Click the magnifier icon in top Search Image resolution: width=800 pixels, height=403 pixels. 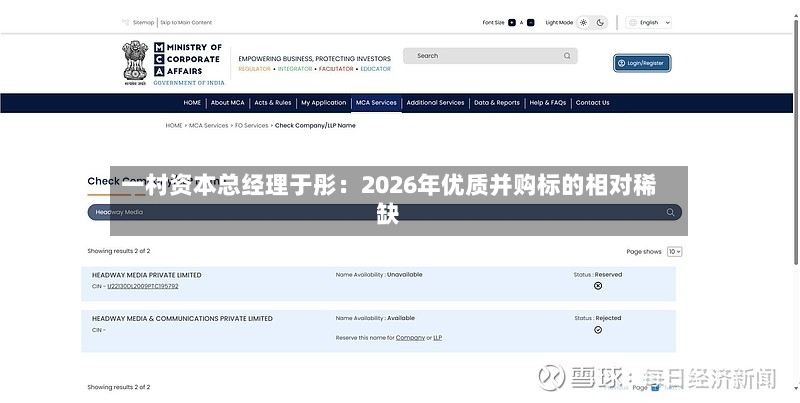[x=567, y=56]
